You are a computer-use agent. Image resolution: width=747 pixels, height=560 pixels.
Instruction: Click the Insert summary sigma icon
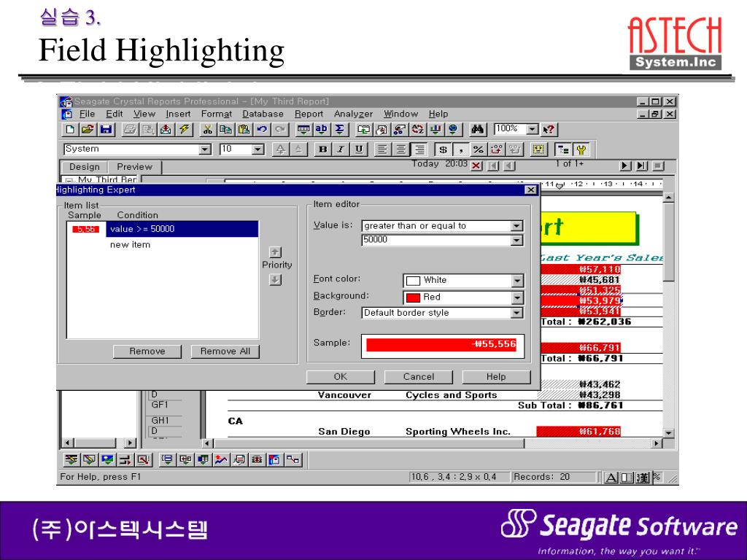pos(340,130)
